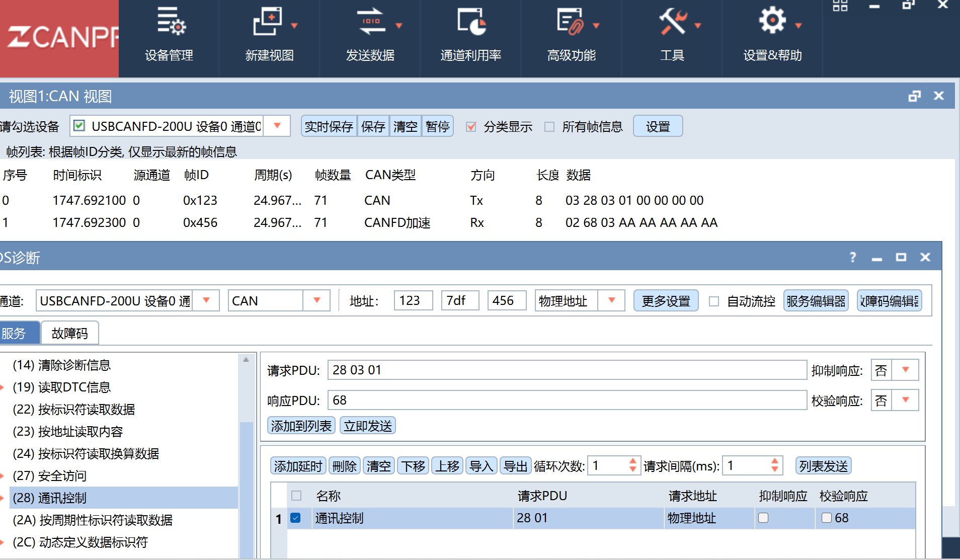Image resolution: width=960 pixels, height=560 pixels.
Task: Click the service list scrollbar up arrow
Action: coord(246,359)
